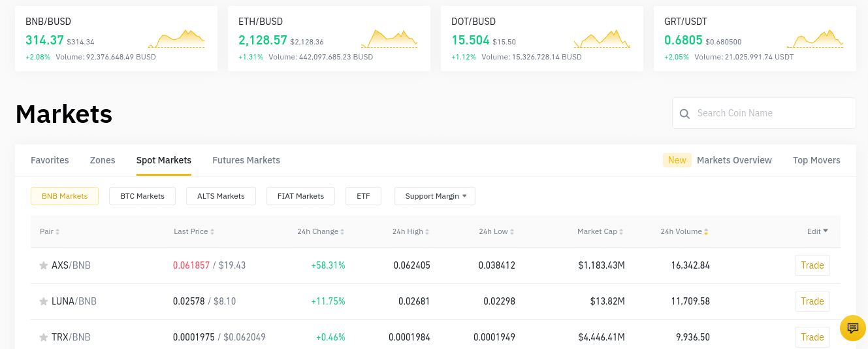Trade the LUNA/BNB pair
The width and height of the screenshot is (868, 349).
tap(812, 301)
